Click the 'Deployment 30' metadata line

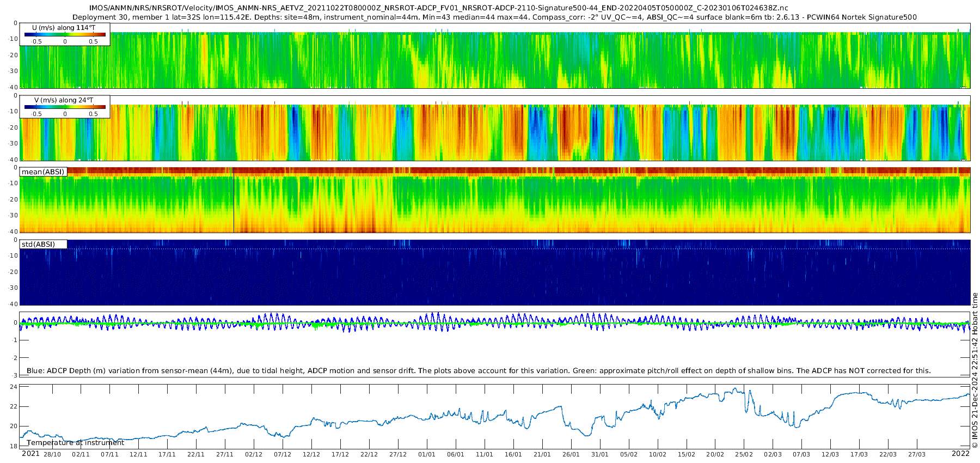[x=494, y=17]
